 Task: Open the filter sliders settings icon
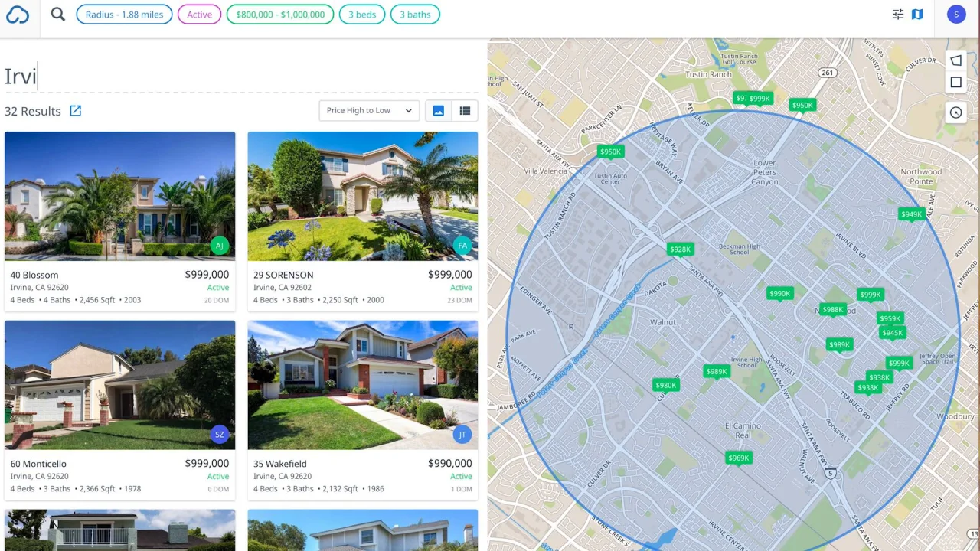pos(898,14)
